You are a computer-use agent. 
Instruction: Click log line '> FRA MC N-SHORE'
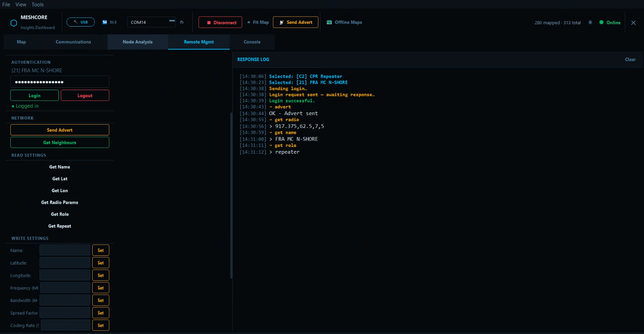[293, 139]
